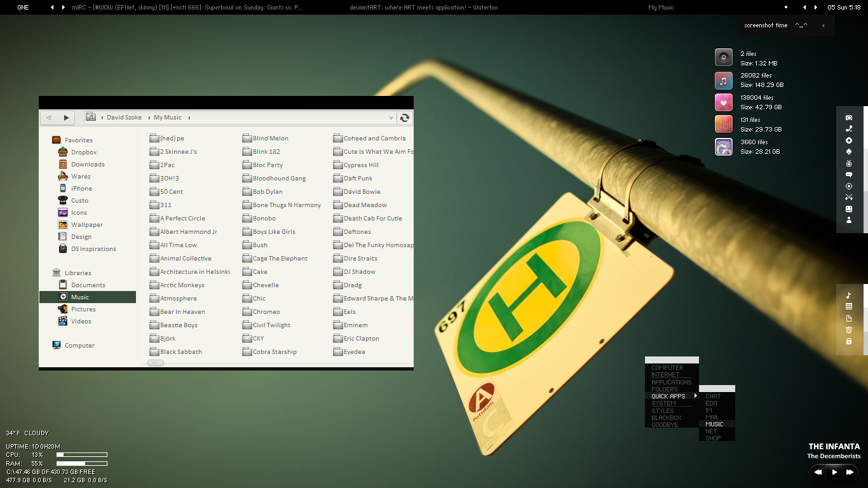
Task: Click the person icon in right dock
Action: pyautogui.click(x=849, y=220)
